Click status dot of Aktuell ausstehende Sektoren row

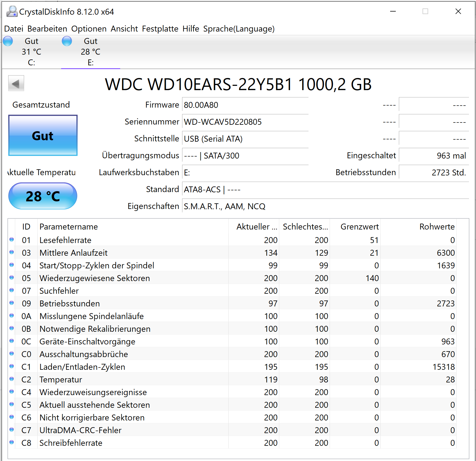[12, 404]
